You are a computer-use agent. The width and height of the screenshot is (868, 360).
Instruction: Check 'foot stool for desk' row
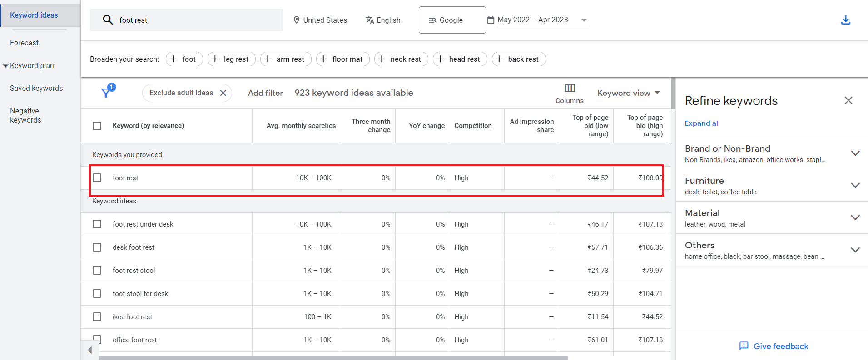[x=97, y=293]
